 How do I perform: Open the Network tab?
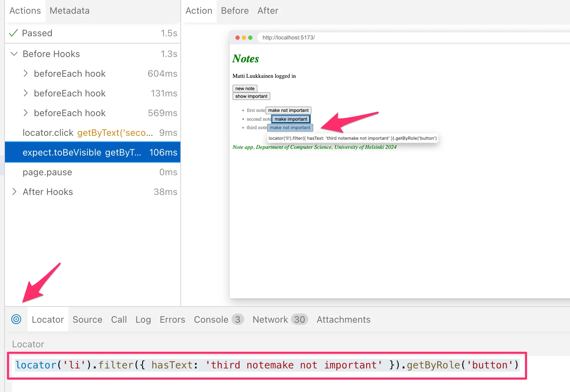tap(280, 320)
